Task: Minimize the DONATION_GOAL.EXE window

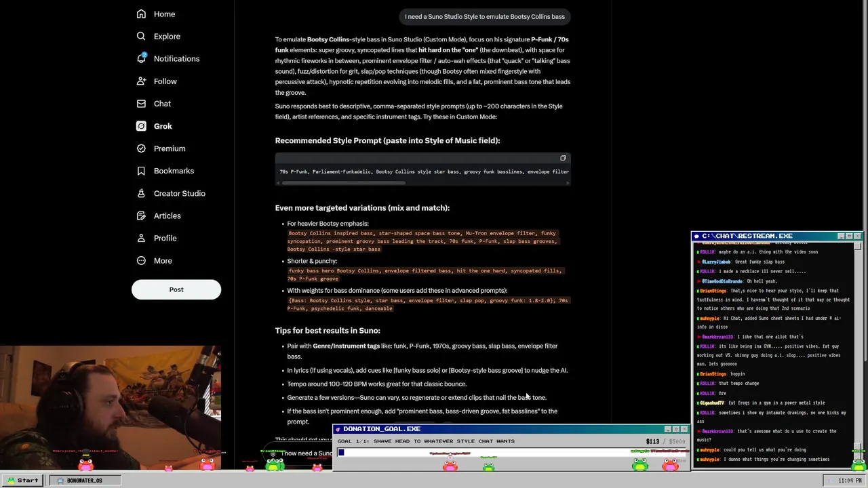Action: (x=667, y=429)
